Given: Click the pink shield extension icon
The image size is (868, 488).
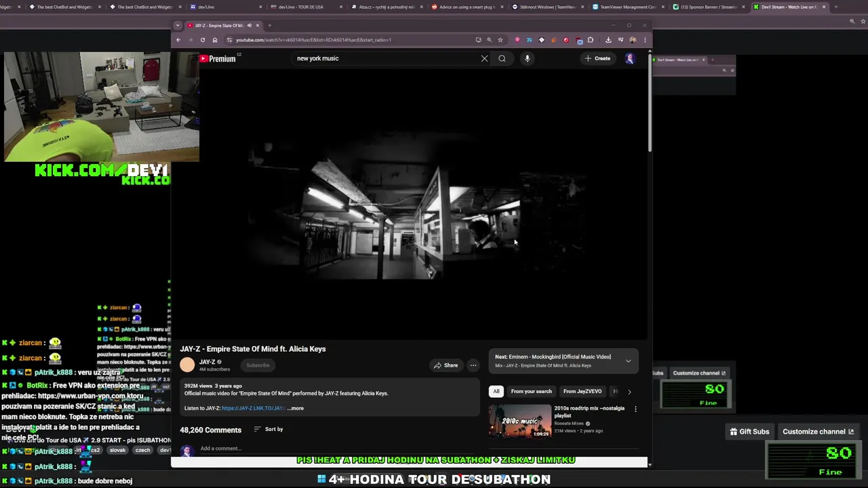Looking at the screenshot, I should click(517, 40).
